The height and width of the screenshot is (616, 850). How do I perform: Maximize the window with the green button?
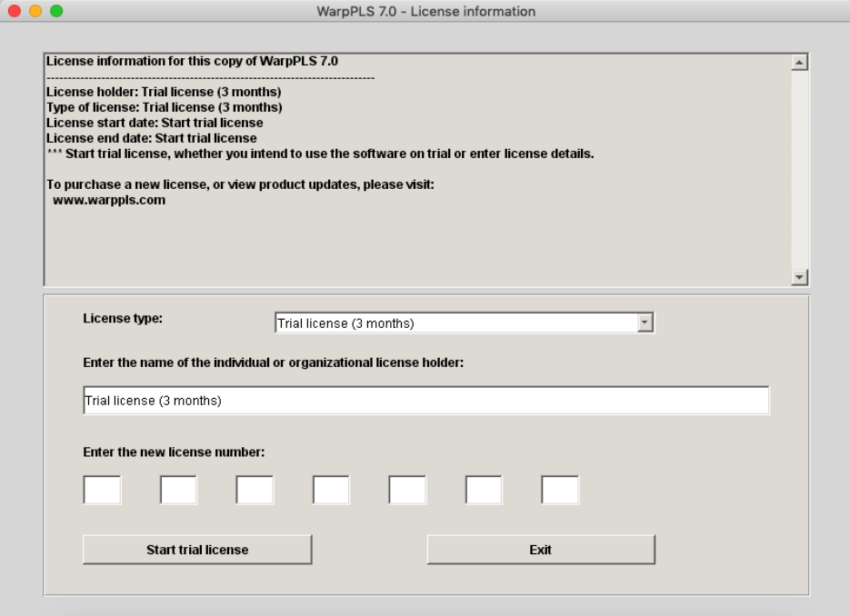coord(56,11)
